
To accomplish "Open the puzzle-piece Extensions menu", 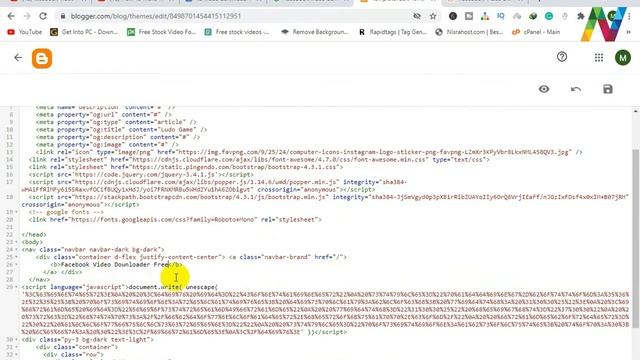I will point(580,16).
